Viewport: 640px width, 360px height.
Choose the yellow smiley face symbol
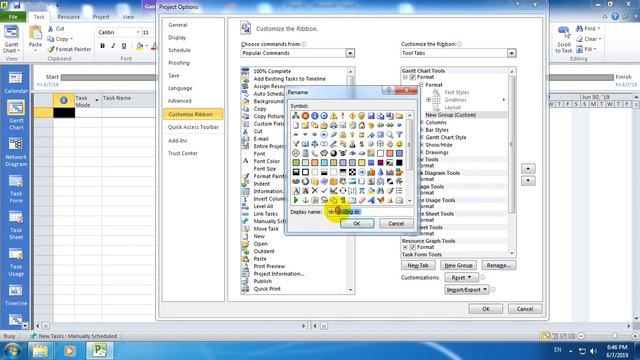coord(399,144)
